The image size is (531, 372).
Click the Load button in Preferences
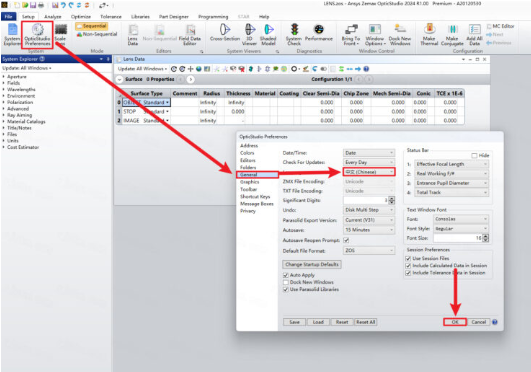[x=318, y=322]
